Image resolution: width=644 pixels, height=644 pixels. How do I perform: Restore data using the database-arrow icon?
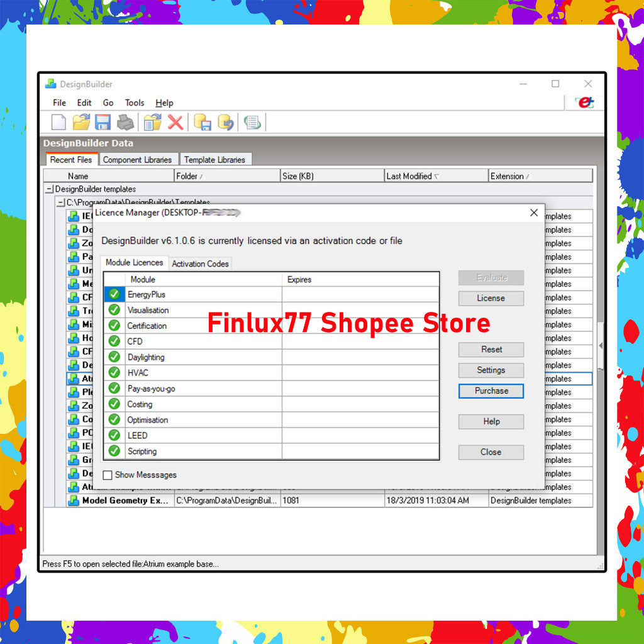point(225,121)
